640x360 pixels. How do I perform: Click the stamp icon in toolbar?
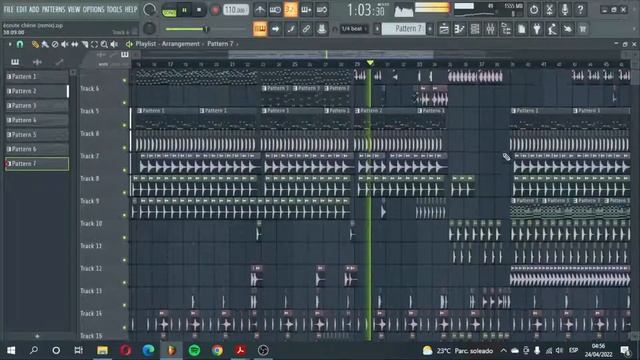pos(322,29)
